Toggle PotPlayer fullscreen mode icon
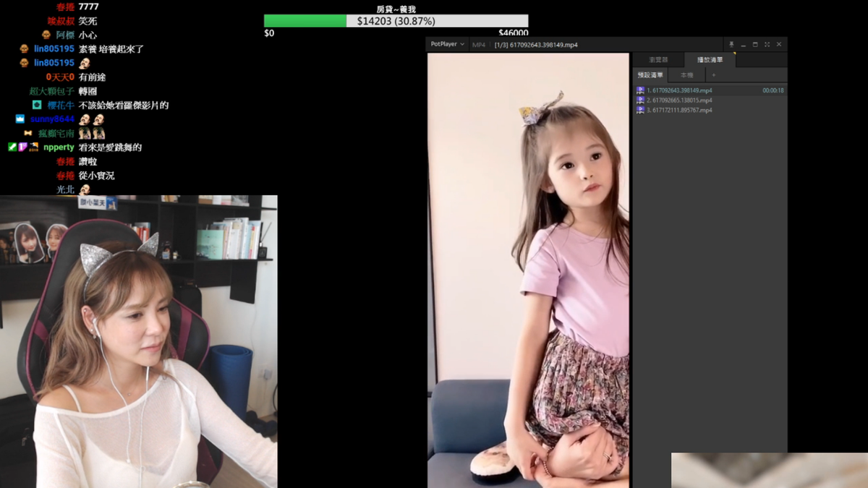The width and height of the screenshot is (868, 488). (x=767, y=44)
